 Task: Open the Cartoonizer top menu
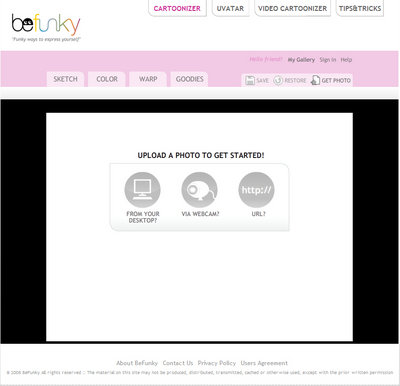(177, 8)
